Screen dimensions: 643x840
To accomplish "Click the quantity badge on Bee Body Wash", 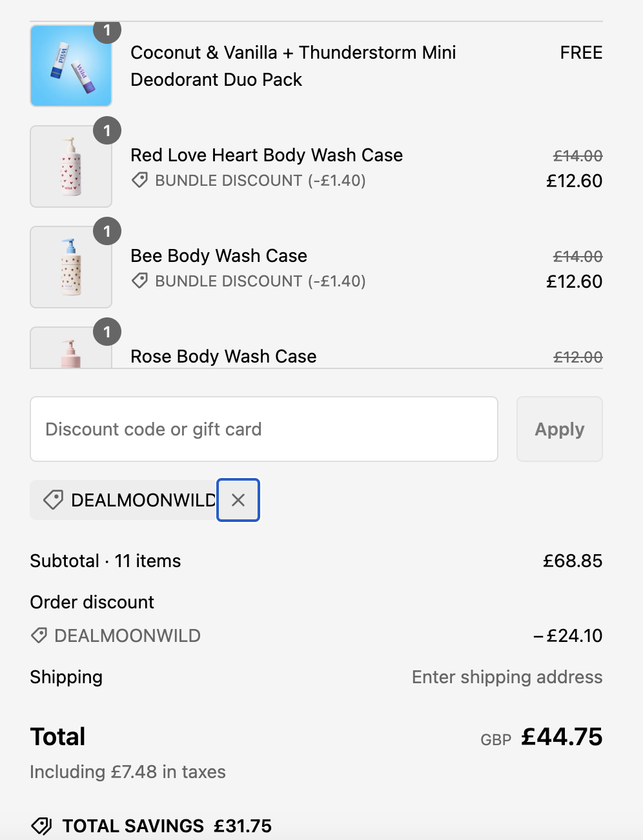I will [107, 232].
